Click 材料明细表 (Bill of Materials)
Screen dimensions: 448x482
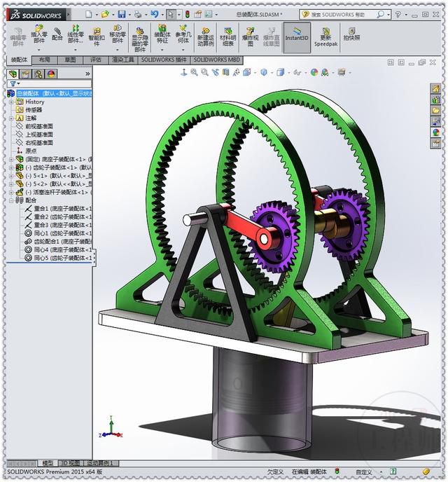(x=227, y=36)
